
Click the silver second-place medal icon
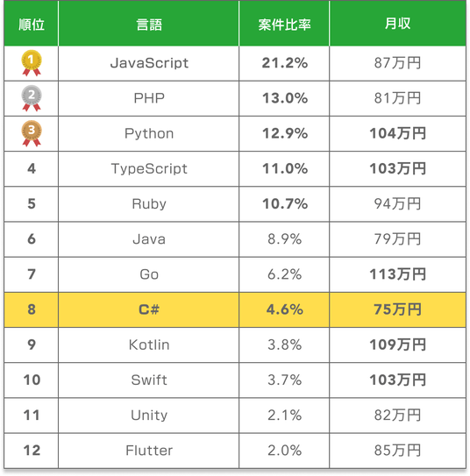[32, 98]
